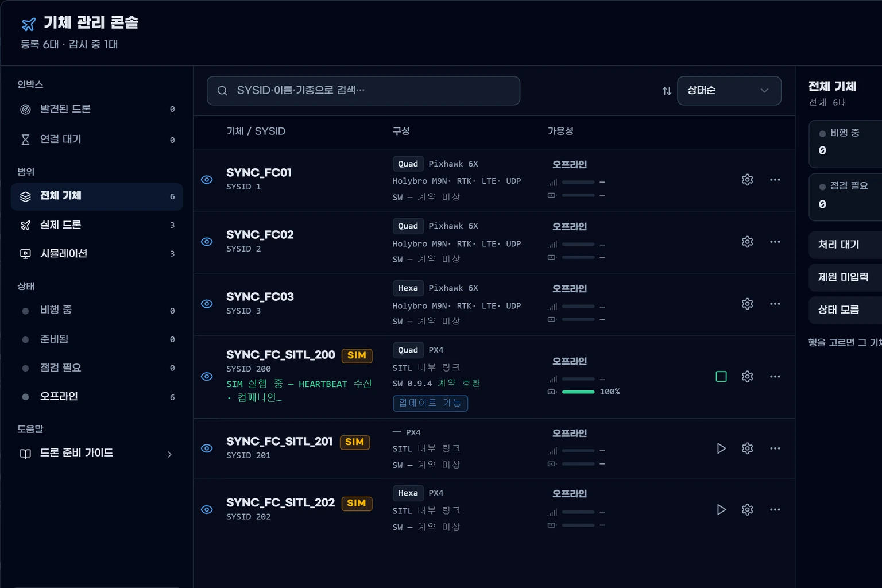Click the 비행 중 summary card
The width and height of the screenshot is (882, 588).
tap(845, 144)
